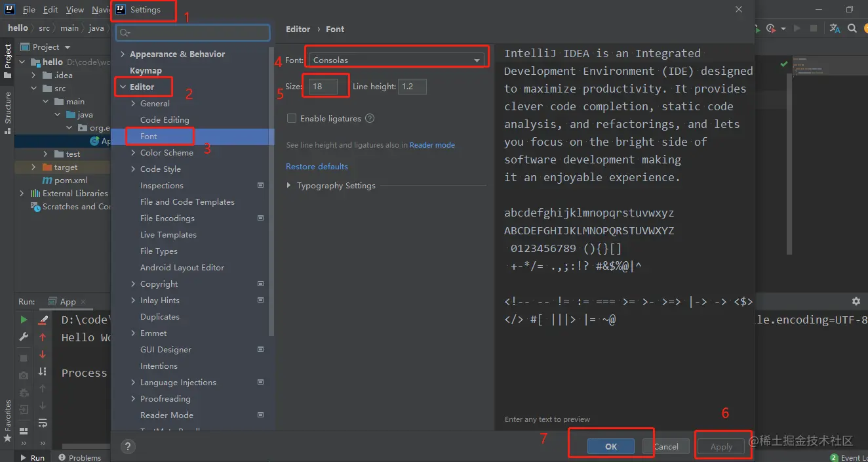Select Live Templates settings item
Screen dimensions: 868x462
(x=168, y=235)
